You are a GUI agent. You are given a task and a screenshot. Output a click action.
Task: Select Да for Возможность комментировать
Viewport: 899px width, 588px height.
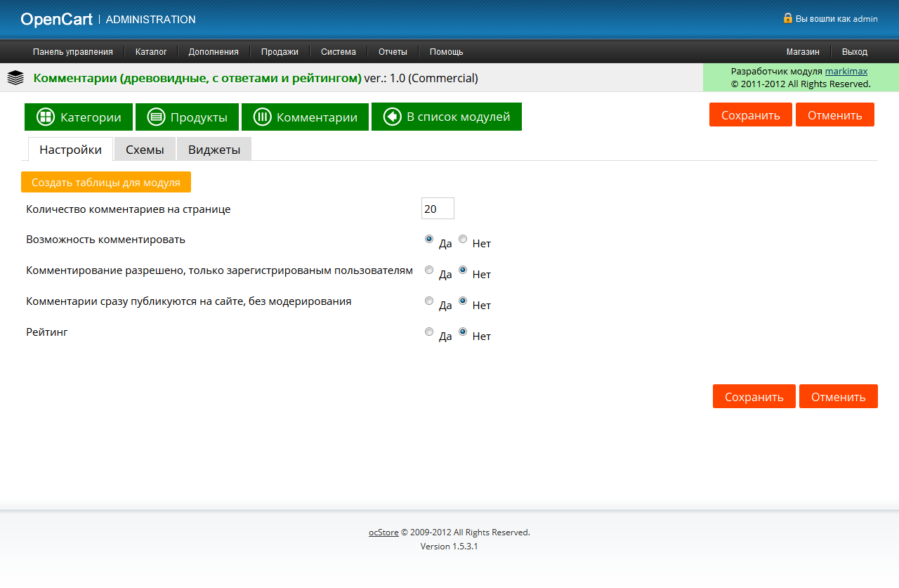(x=429, y=239)
